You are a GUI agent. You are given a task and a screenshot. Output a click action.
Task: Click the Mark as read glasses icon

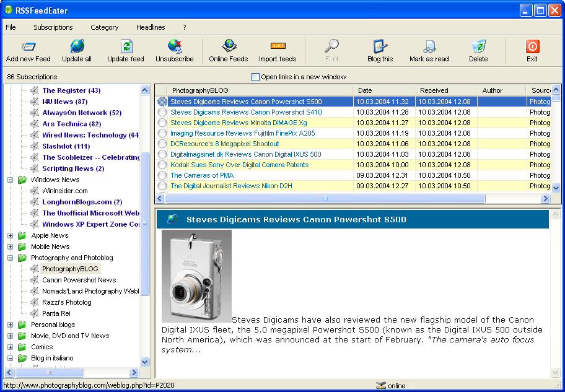[x=429, y=47]
